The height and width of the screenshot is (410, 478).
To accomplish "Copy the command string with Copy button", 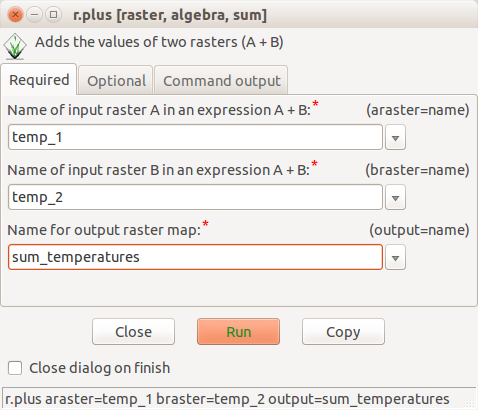I will point(343,332).
